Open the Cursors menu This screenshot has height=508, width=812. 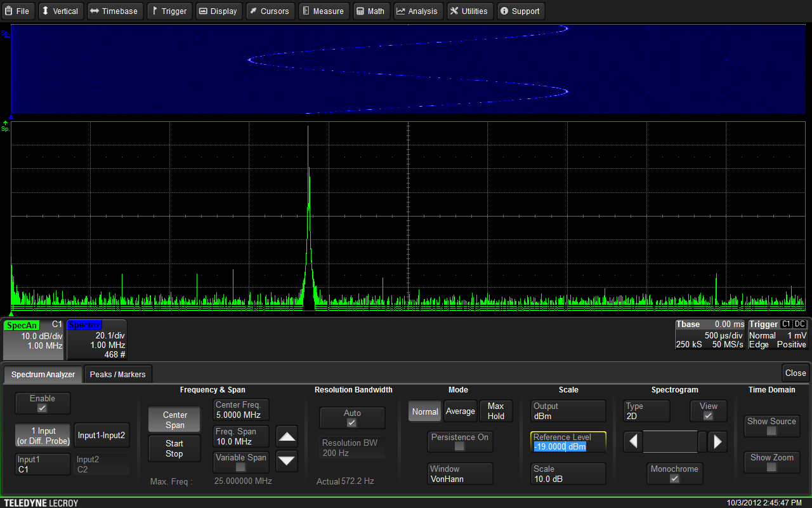(268, 11)
